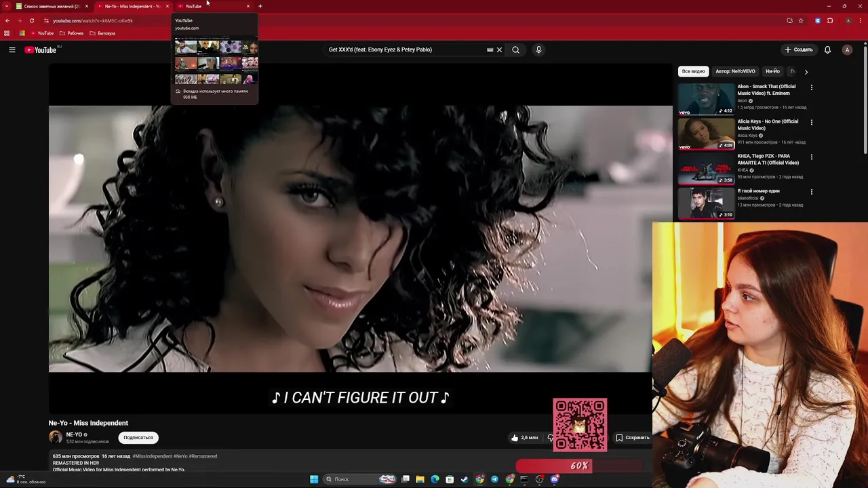Open options menu for the KHEA PARA AMARTE video
868x488 pixels.
tap(811, 157)
